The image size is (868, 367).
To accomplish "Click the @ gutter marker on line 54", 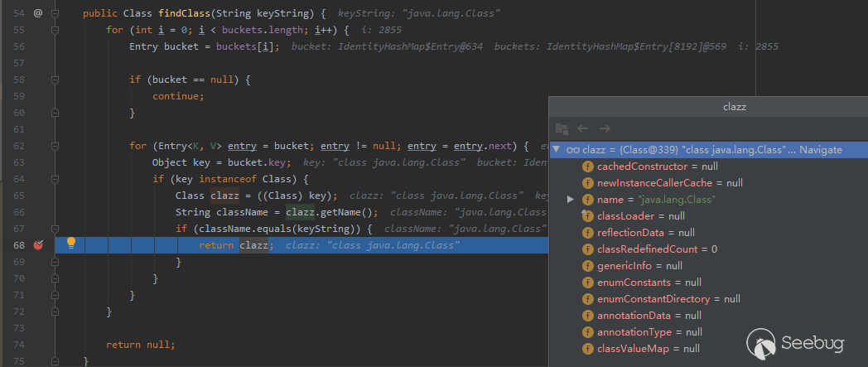I will coord(37,12).
